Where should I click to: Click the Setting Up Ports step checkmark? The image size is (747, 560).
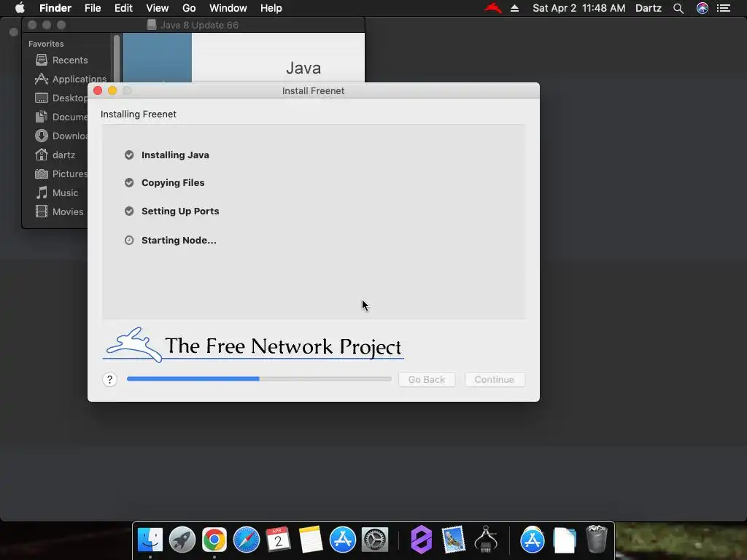point(129,211)
